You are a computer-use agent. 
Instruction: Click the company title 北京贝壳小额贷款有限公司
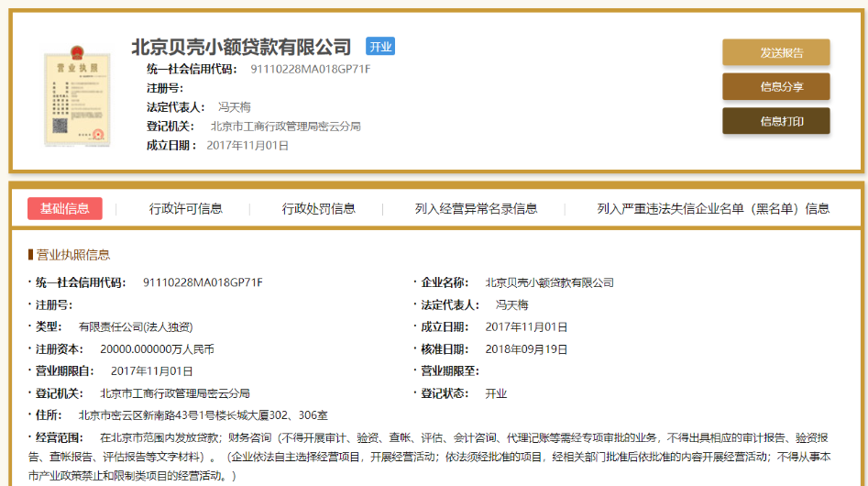[241, 47]
